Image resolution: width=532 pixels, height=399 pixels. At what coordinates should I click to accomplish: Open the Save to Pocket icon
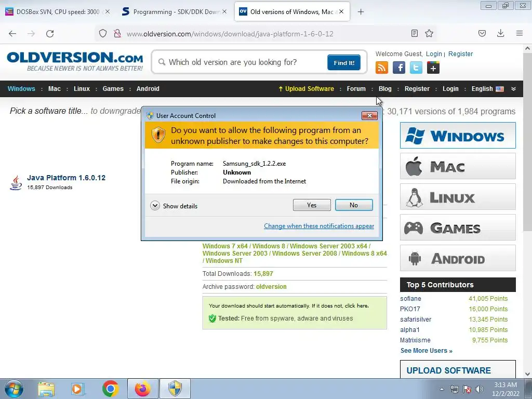[482, 33]
